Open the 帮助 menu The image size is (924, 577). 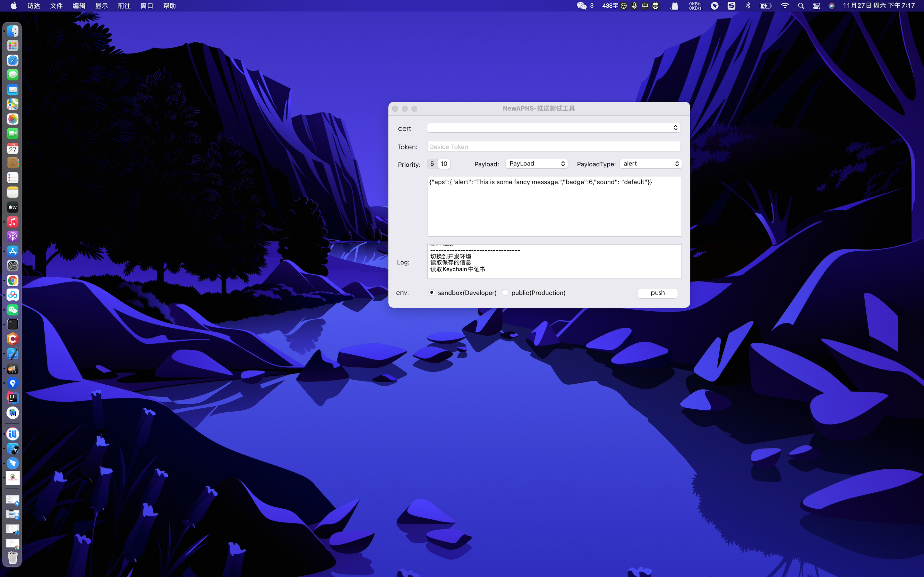[x=169, y=6]
